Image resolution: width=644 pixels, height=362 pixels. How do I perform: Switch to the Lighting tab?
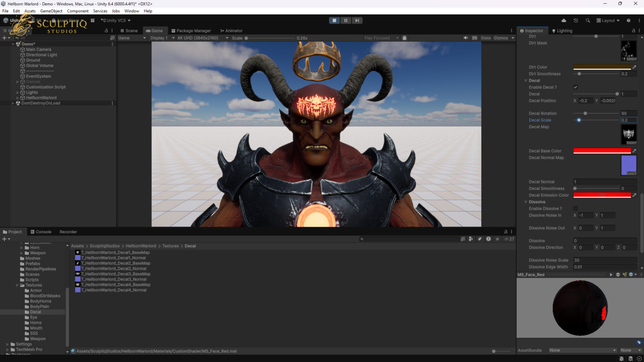[x=562, y=31]
